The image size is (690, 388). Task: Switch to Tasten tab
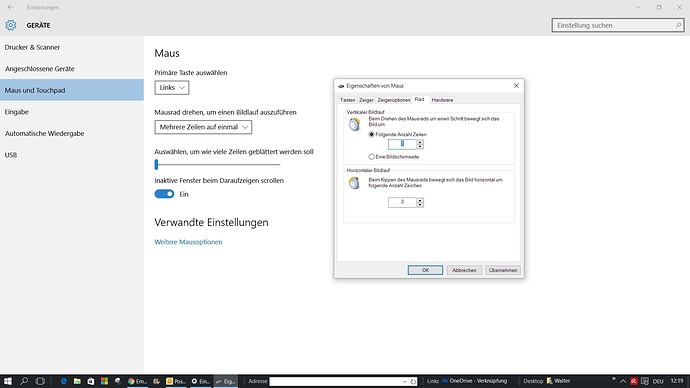tap(347, 100)
